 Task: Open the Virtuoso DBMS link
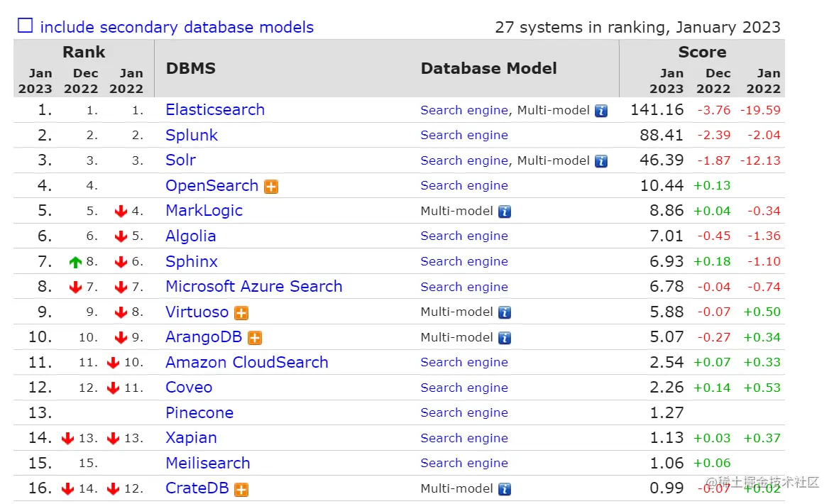click(x=197, y=312)
